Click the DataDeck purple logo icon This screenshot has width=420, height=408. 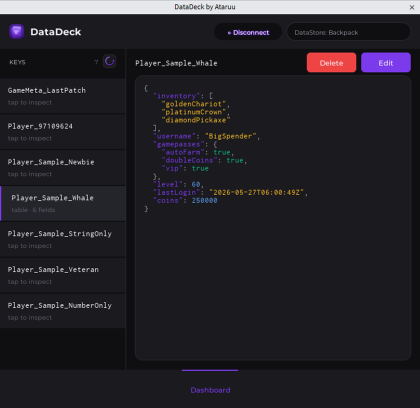tap(16, 32)
